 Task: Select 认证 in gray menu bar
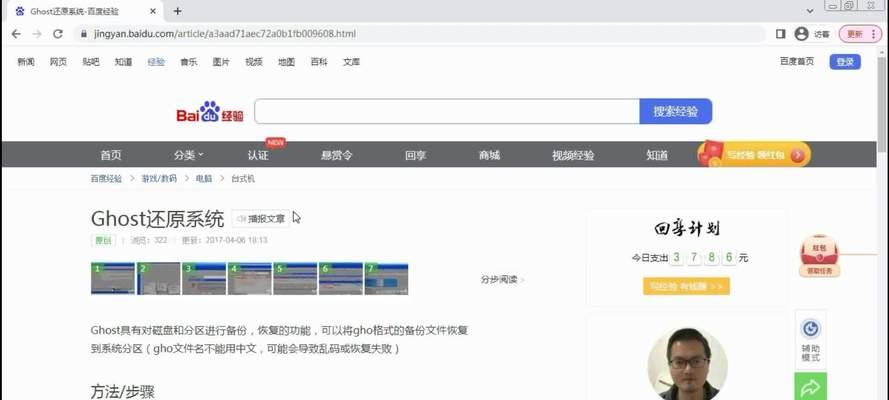(258, 155)
